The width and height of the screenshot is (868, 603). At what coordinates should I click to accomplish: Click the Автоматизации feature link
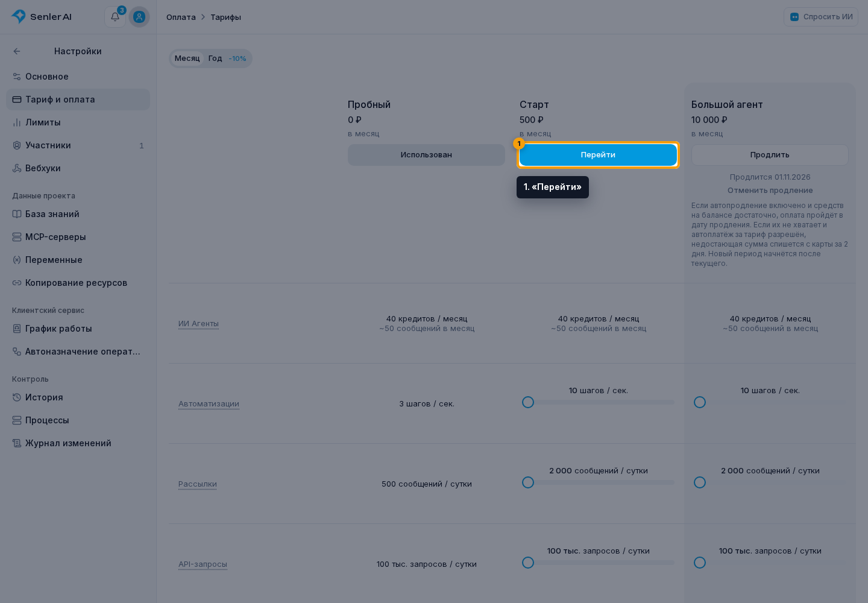coord(209,404)
